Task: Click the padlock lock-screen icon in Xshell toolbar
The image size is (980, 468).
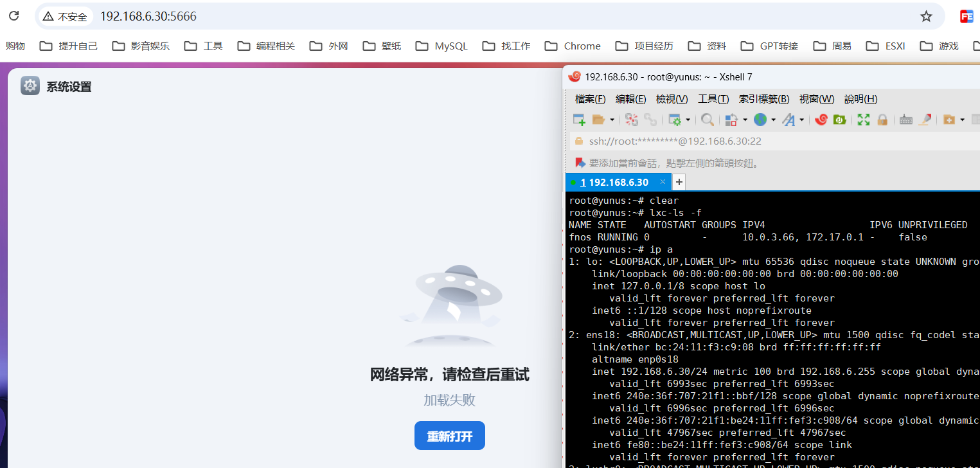Action: tap(882, 120)
